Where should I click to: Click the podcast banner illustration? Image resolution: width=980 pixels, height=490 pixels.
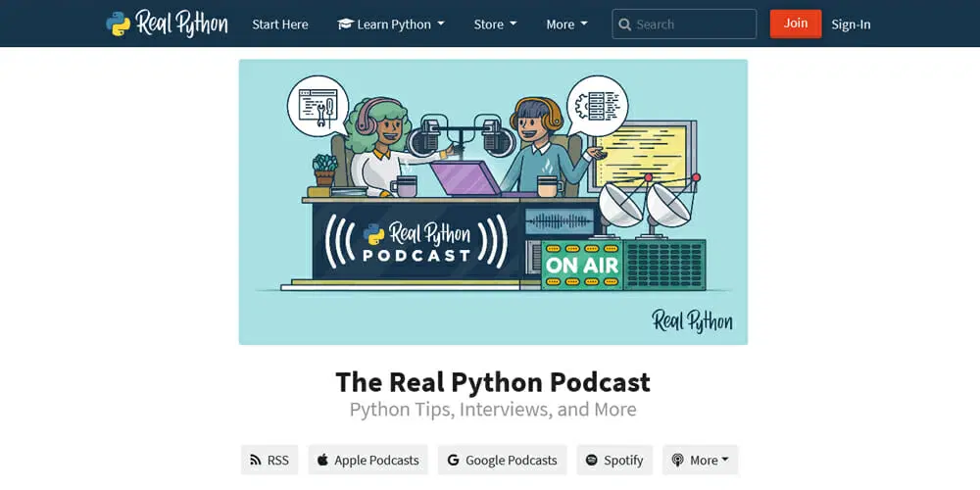[x=493, y=202]
